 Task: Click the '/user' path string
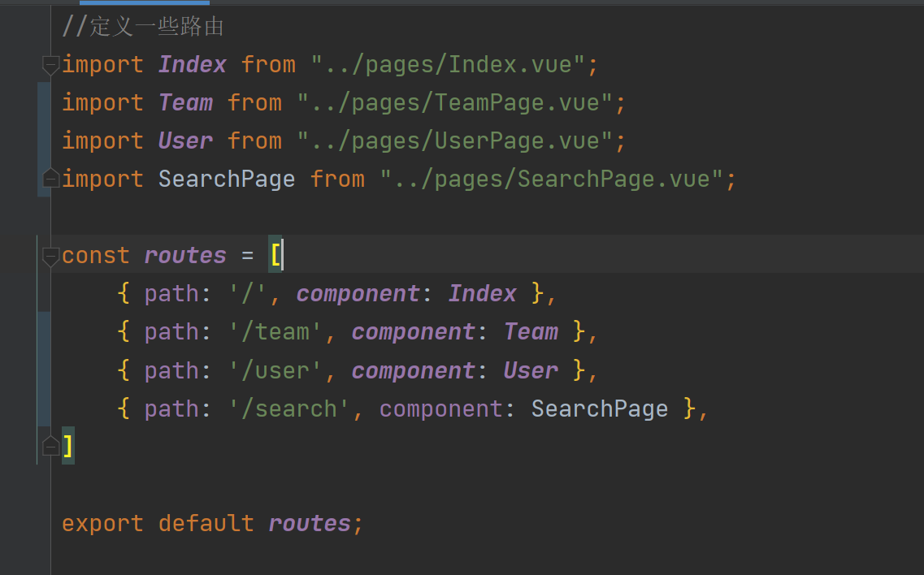(275, 370)
